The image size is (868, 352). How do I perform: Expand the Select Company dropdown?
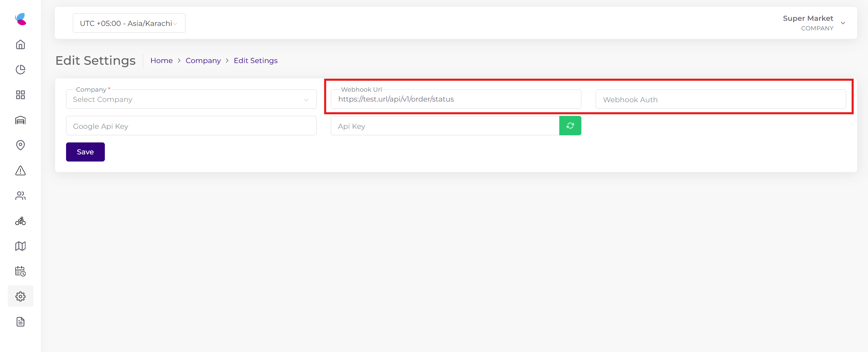(191, 99)
